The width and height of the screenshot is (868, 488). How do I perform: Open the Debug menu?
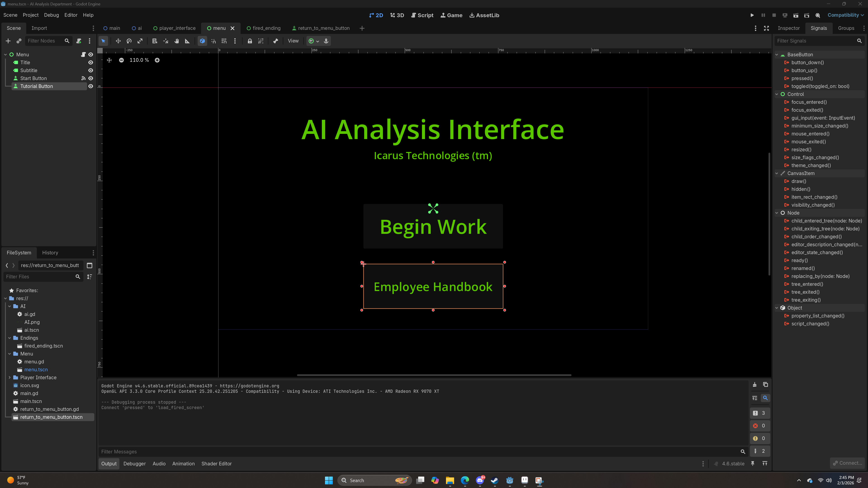click(51, 15)
